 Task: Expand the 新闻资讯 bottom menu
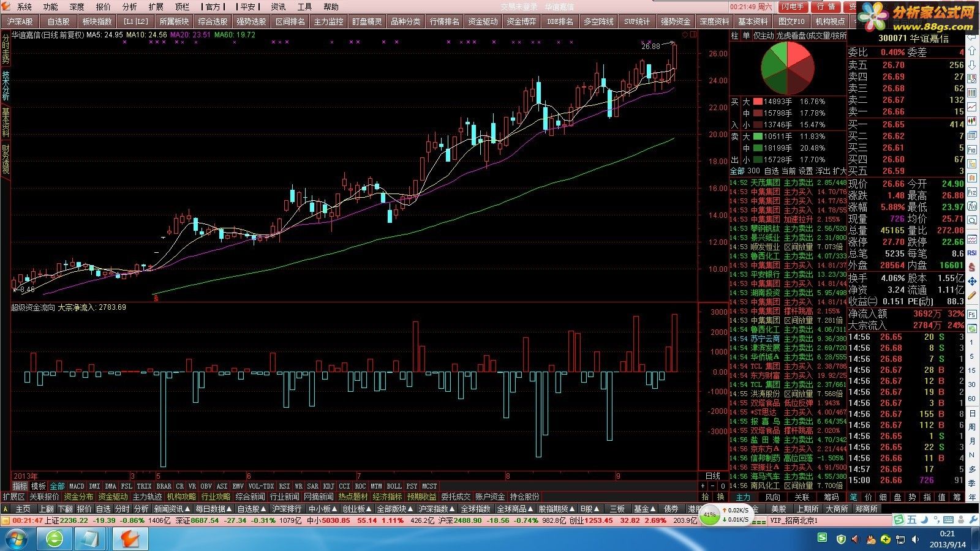(172, 509)
